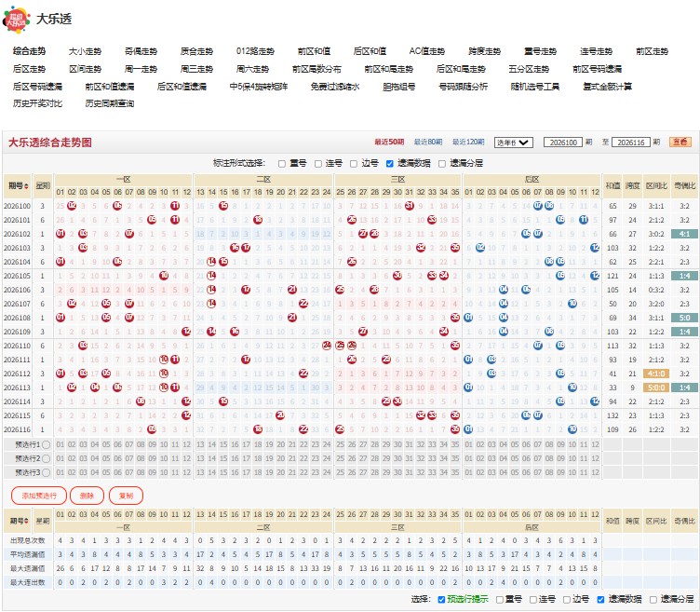Viewport: 700px width, 612px height.
Task: Click the highlighted 4:1 ratio badge in row 2026102
Action: tap(684, 234)
